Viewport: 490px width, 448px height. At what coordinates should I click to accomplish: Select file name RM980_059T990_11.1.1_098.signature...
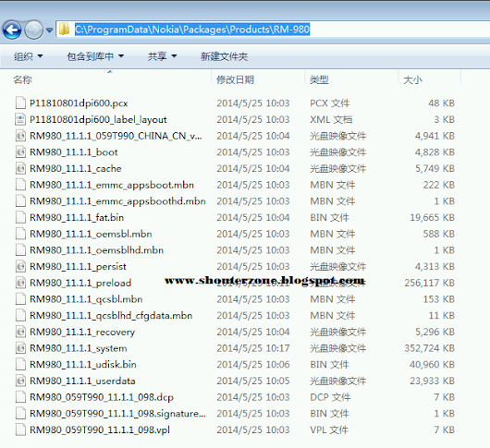click(117, 414)
